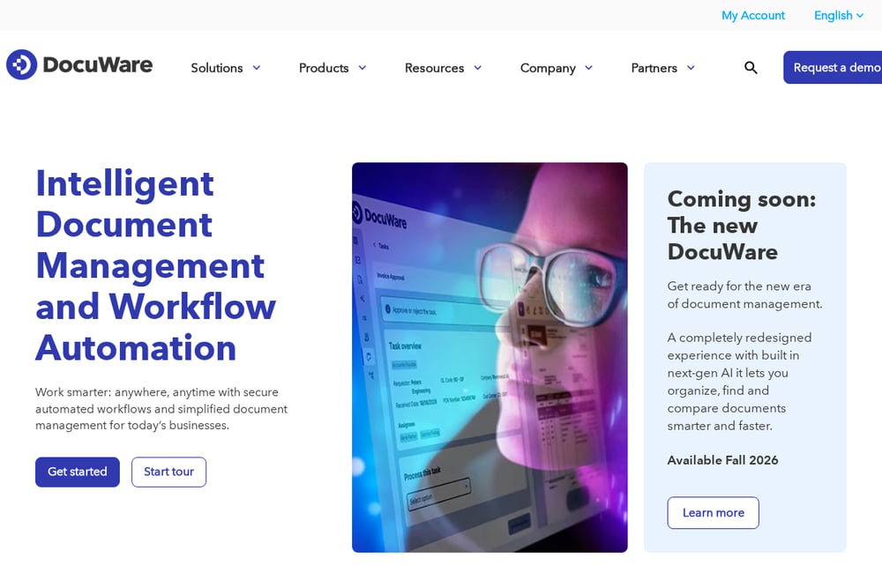The height and width of the screenshot is (588, 882).
Task: Click the DocuWare wordmark text
Action: click(x=98, y=64)
